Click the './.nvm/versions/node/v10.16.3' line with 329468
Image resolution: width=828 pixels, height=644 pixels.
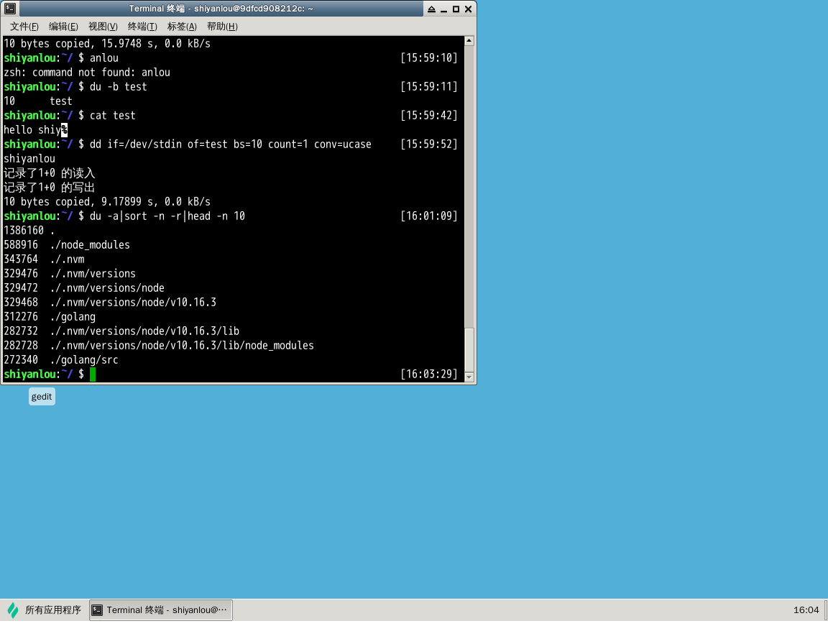[x=110, y=303]
